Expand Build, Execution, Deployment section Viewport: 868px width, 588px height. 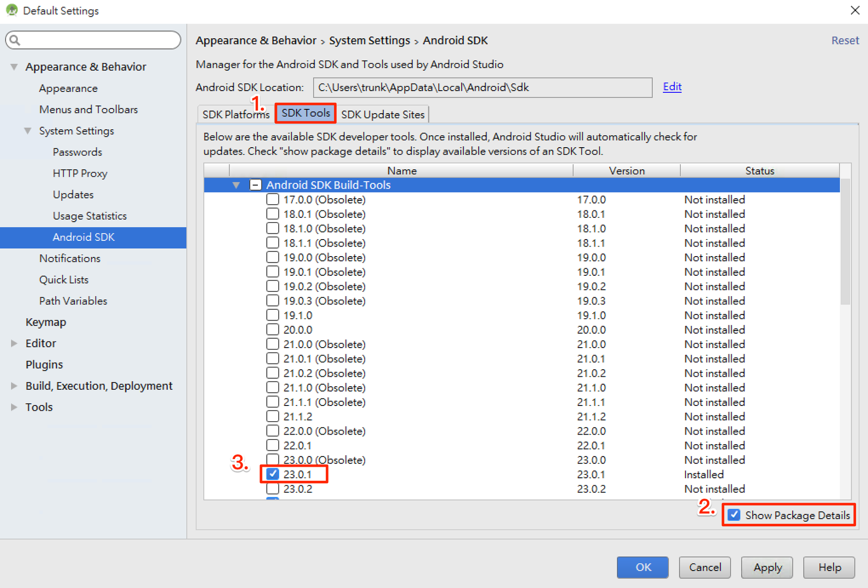point(14,386)
